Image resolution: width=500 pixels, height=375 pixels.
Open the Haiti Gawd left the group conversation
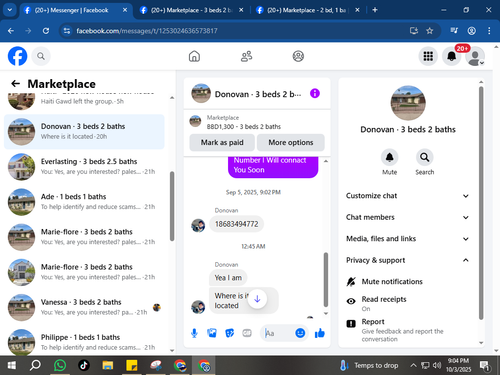pos(84,101)
